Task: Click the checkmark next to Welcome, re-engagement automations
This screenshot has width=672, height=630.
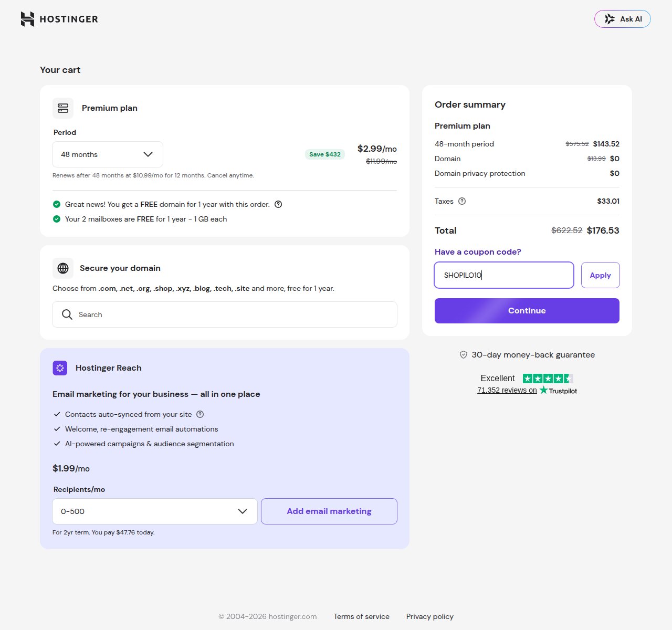Action: 57,429
